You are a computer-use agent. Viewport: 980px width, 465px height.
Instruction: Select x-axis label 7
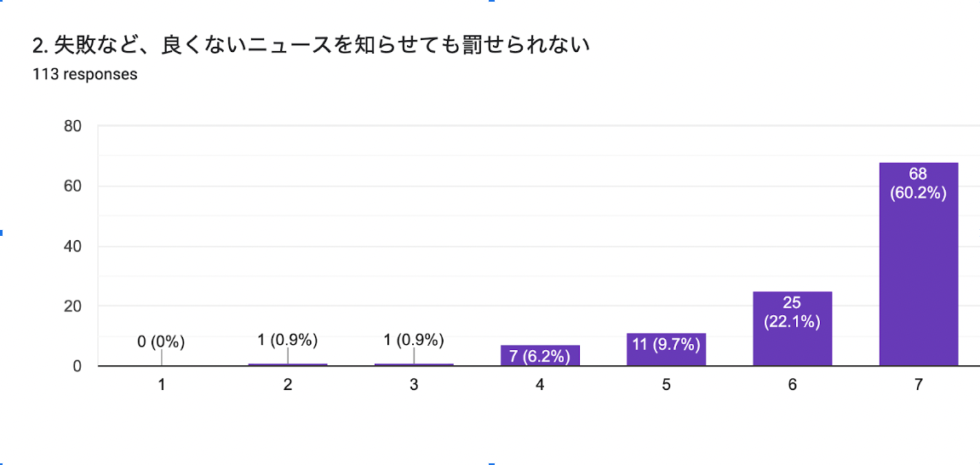(x=918, y=385)
